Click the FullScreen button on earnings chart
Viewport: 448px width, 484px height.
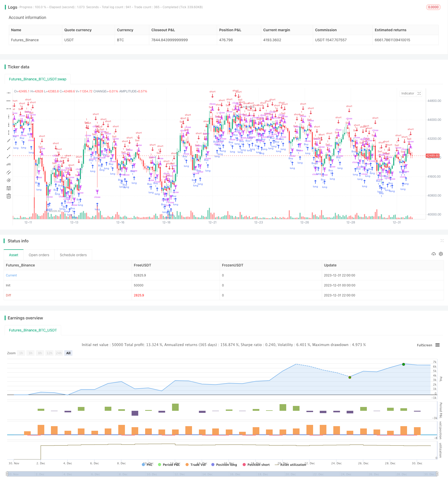[x=424, y=345]
